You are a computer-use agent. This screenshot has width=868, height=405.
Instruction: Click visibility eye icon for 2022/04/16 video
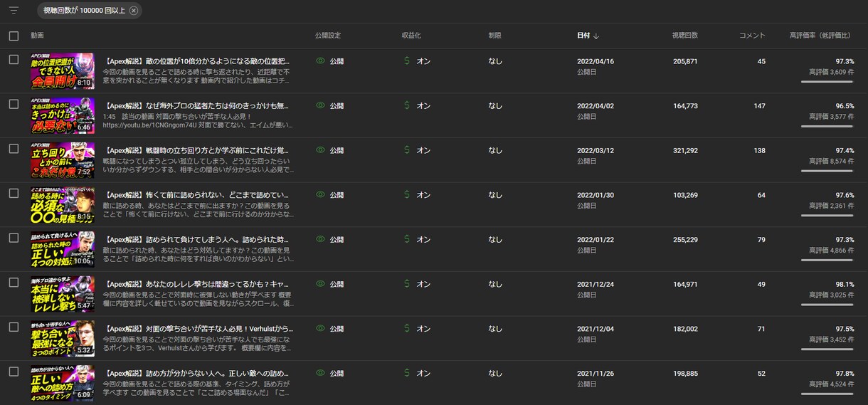pos(320,61)
